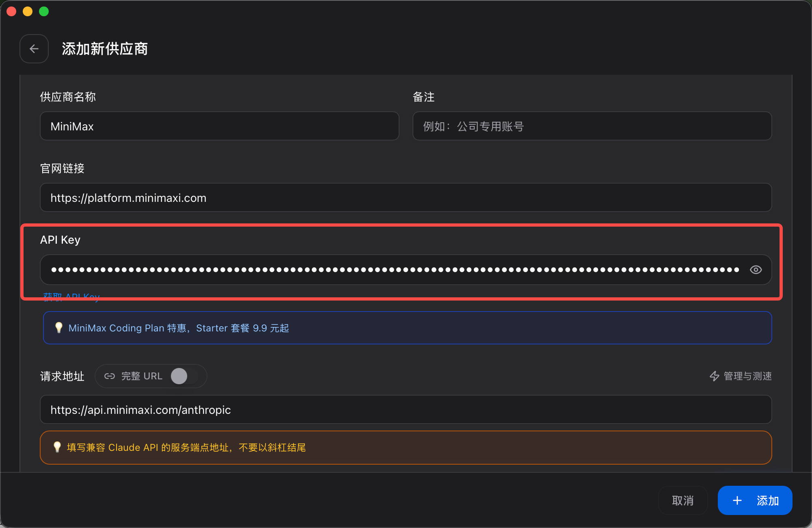Click the 取消 button
This screenshot has width=812, height=528.
(683, 500)
